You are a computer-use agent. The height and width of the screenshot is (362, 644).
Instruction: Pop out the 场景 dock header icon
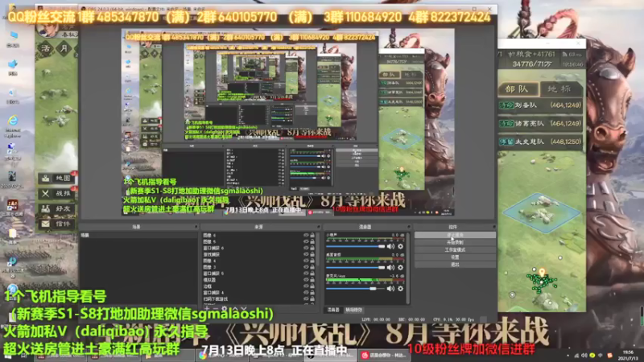tap(196, 227)
